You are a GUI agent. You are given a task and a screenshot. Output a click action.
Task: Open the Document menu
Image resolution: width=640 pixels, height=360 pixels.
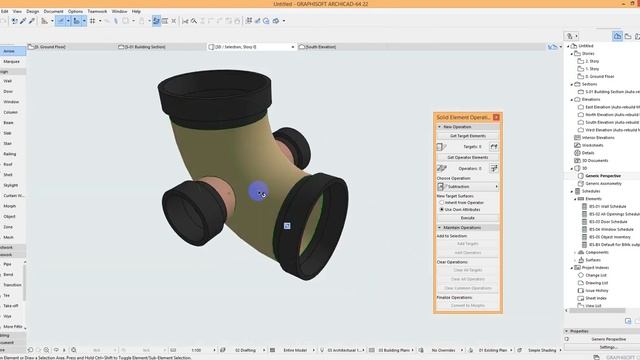pos(53,11)
